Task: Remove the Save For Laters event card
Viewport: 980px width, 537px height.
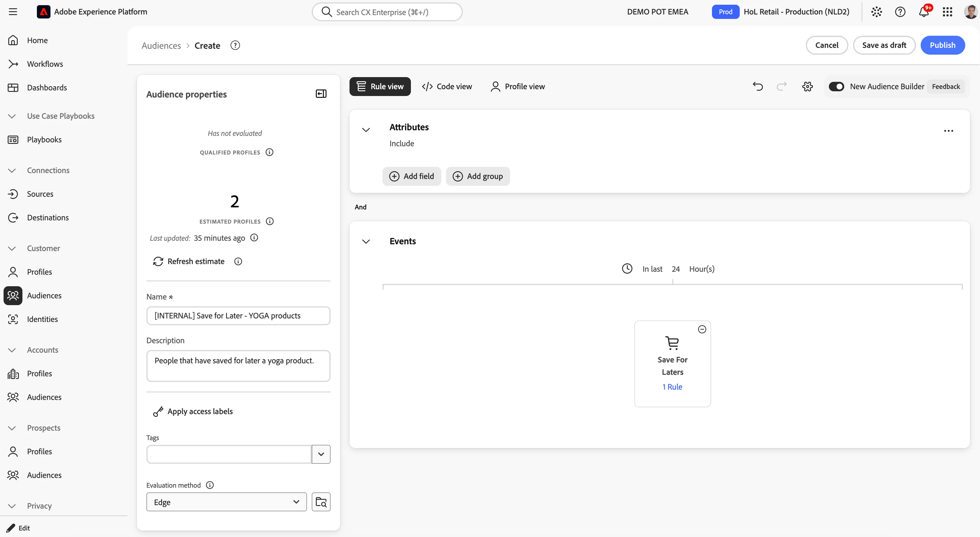Action: pyautogui.click(x=702, y=329)
